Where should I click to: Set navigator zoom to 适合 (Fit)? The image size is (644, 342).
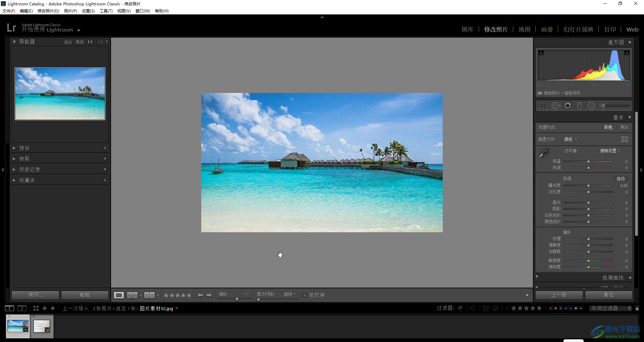pos(68,42)
